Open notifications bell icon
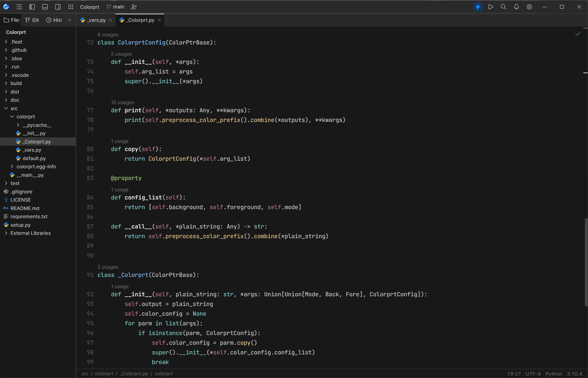 click(x=516, y=7)
